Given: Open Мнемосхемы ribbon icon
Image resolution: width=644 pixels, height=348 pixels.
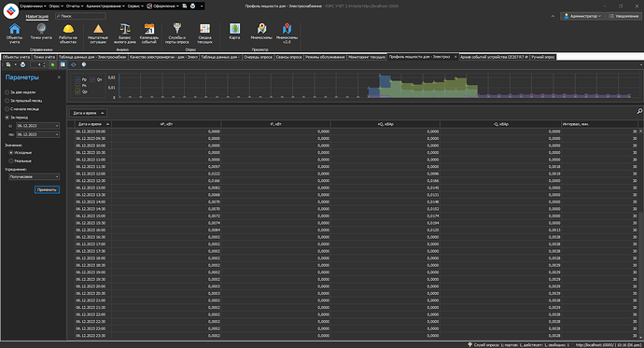Looking at the screenshot, I should pos(261,32).
